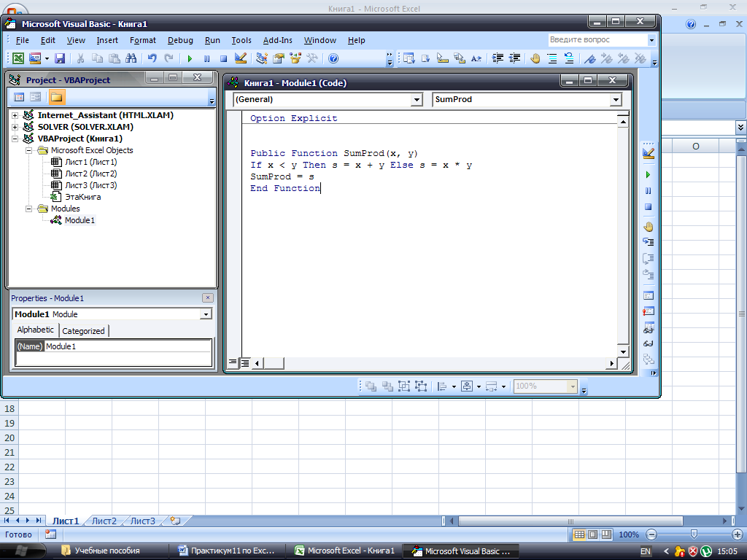Click the EN language indicator in tray
Image resolution: width=747 pixels, height=560 pixels.
pos(645,551)
